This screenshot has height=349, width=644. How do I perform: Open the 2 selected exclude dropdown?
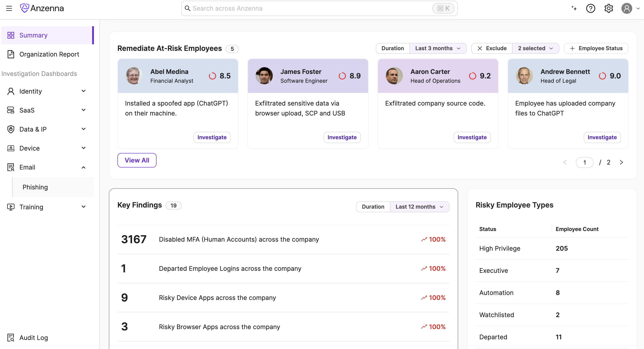pos(535,48)
